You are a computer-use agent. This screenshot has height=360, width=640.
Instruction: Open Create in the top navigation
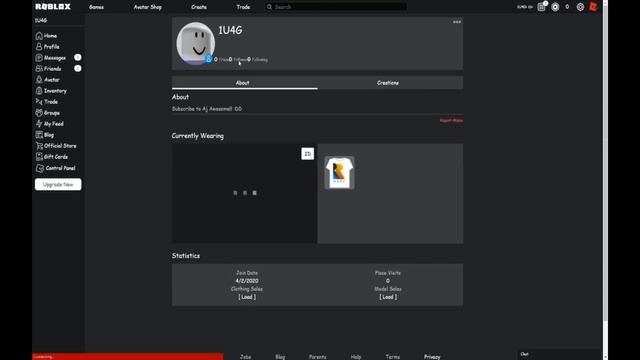(x=199, y=7)
